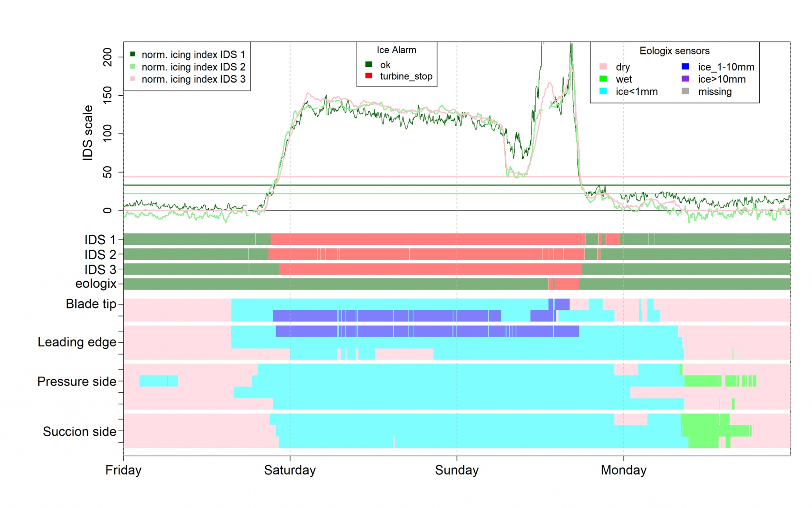Screen dimensions: 812x508
Task: Click the green 'wet' sensor swatch
Action: pyautogui.click(x=603, y=79)
